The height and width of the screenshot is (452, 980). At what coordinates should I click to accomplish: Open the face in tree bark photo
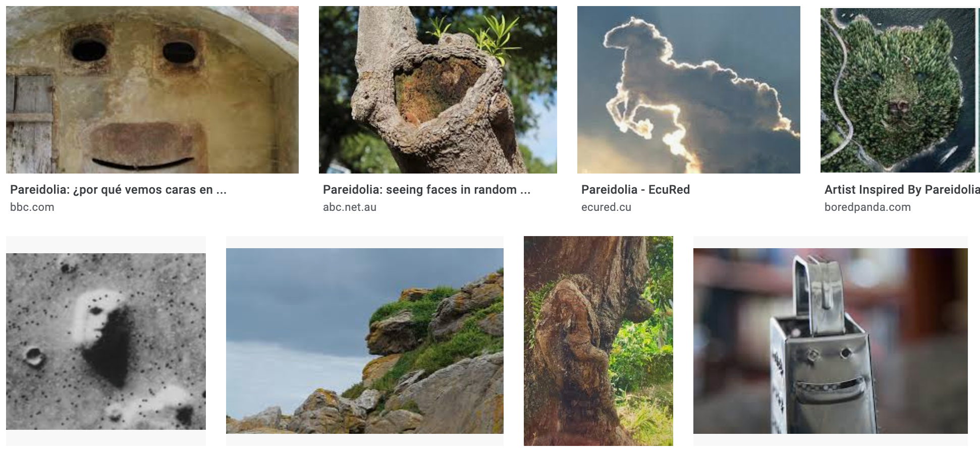[x=598, y=341]
